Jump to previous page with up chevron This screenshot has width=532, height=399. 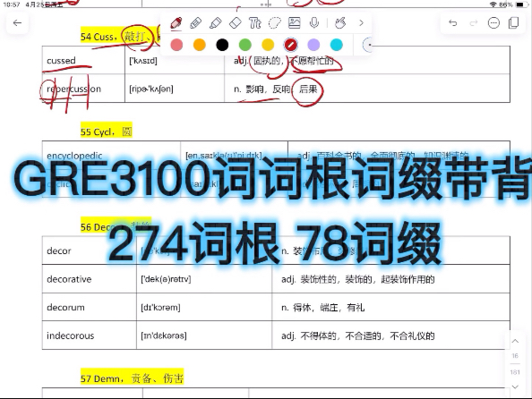[x=515, y=341]
